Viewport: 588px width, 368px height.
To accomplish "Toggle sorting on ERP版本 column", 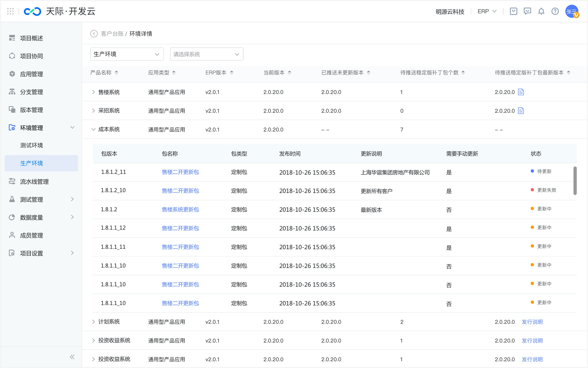I will tap(232, 72).
